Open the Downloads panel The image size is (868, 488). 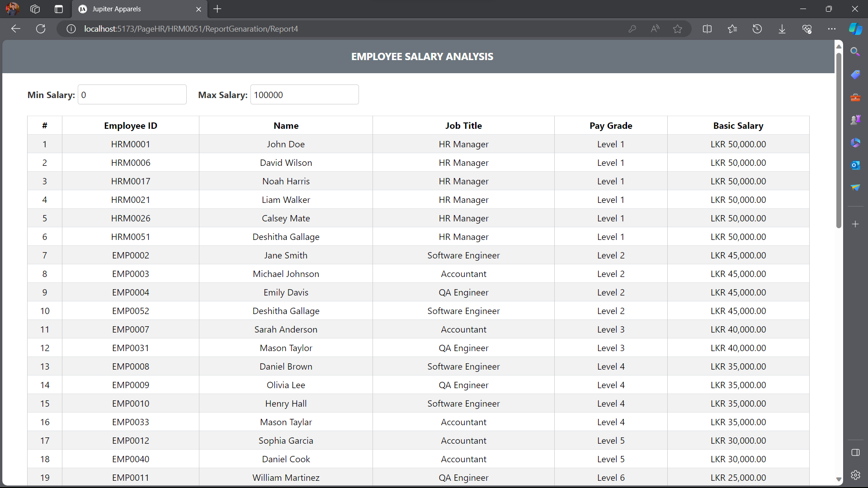(x=782, y=28)
